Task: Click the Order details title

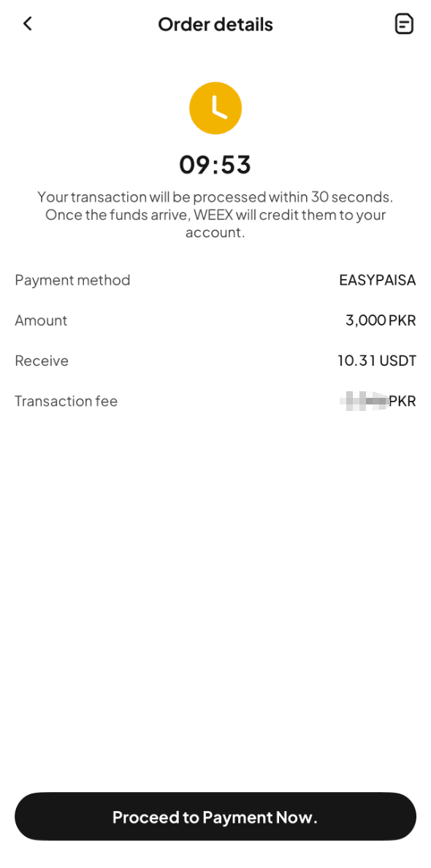Action: (x=215, y=24)
